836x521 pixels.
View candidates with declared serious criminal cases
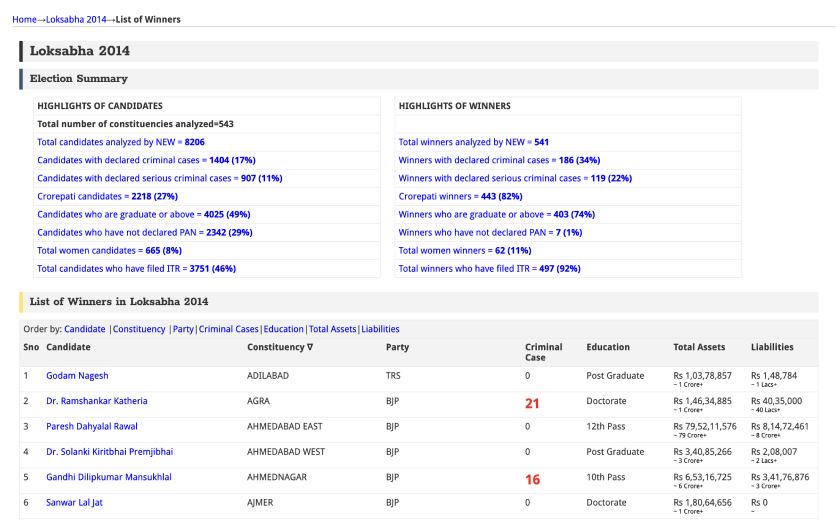pos(159,178)
